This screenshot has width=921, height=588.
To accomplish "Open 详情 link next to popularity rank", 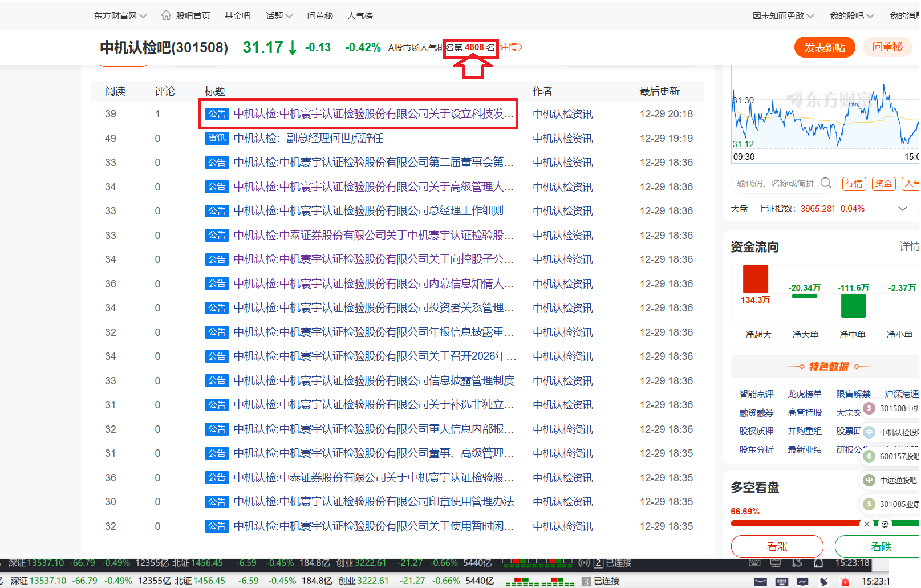I will tap(511, 47).
